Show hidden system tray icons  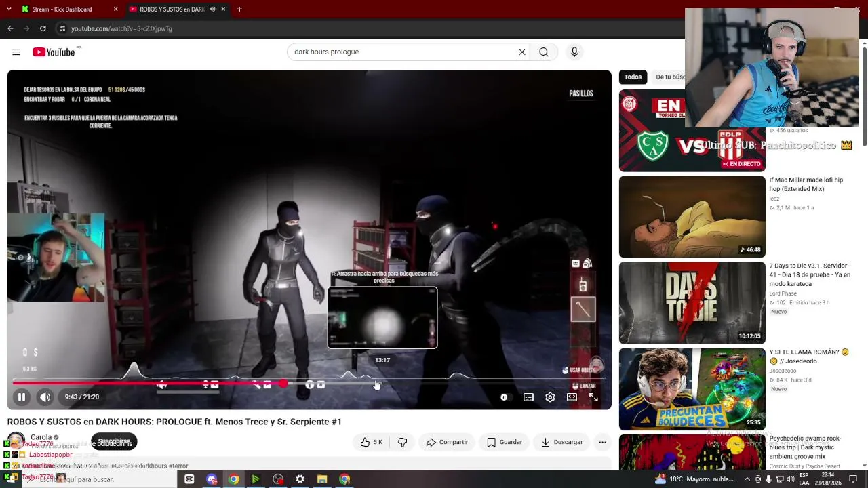747,479
